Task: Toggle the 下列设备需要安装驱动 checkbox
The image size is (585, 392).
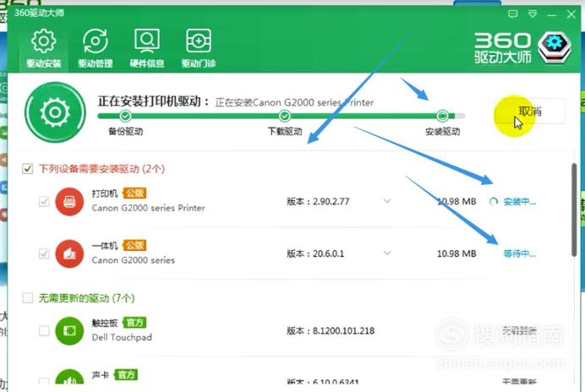Action: point(27,169)
